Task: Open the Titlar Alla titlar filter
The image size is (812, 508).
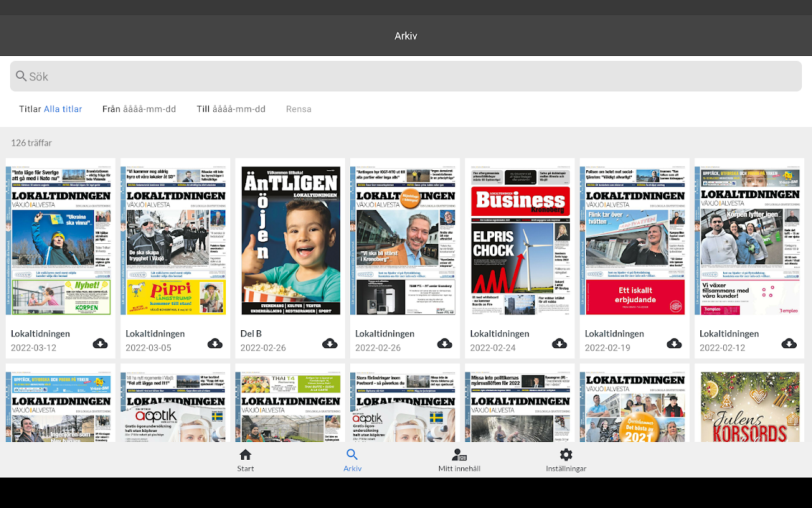Action: [51, 109]
